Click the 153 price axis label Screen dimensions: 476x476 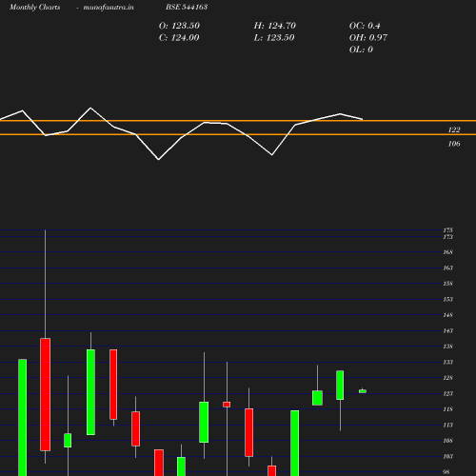click(x=448, y=300)
